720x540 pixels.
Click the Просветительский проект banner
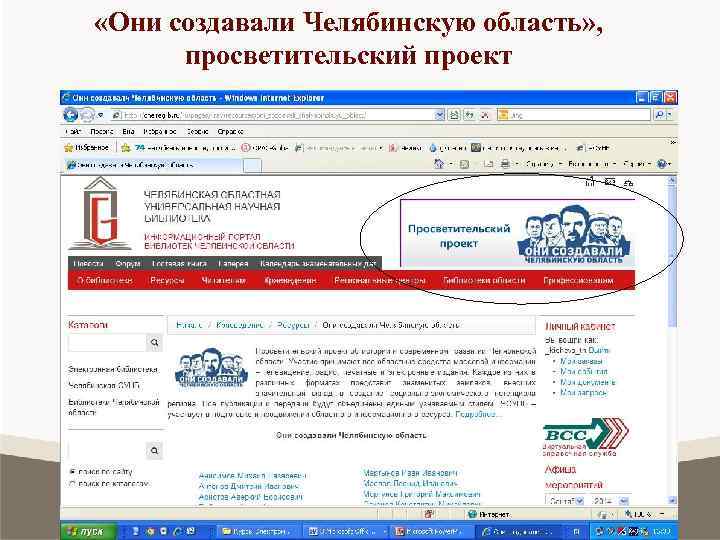[518, 233]
